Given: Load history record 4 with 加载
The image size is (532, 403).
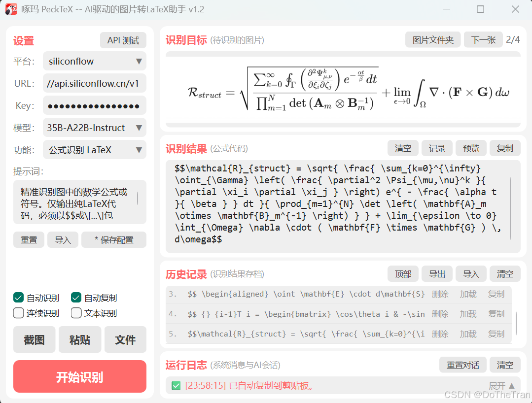Looking at the screenshot, I should coord(468,314).
